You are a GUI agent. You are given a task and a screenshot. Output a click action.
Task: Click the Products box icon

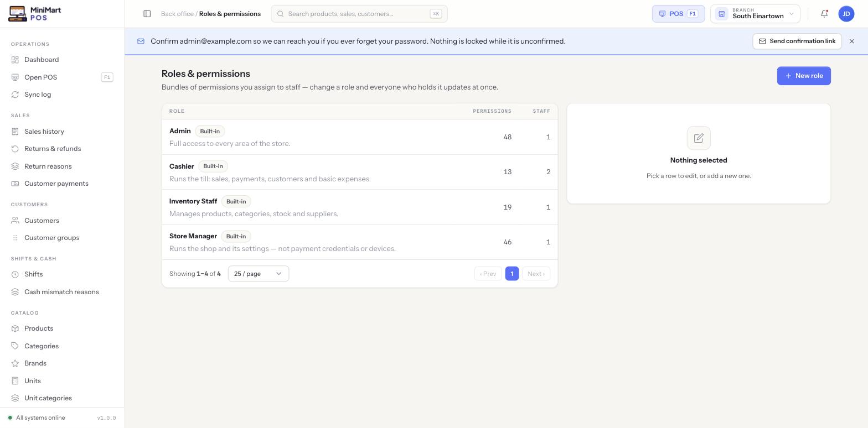click(x=15, y=328)
